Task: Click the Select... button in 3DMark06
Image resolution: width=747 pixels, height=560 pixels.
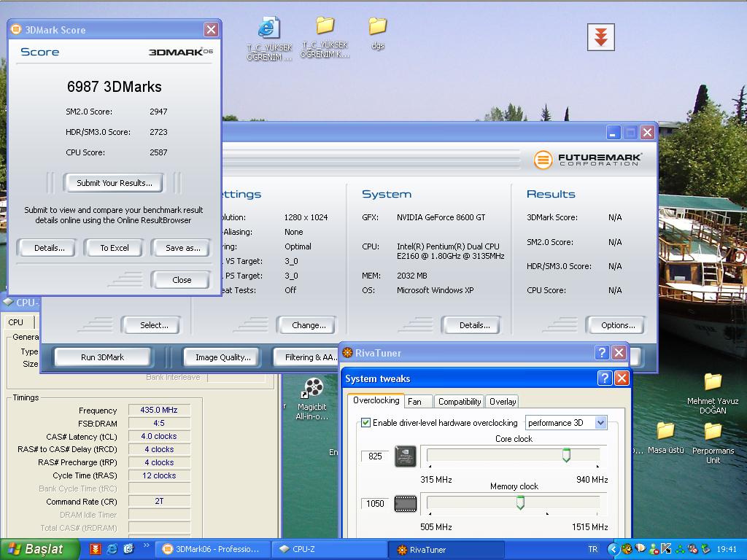Action: coord(152,325)
